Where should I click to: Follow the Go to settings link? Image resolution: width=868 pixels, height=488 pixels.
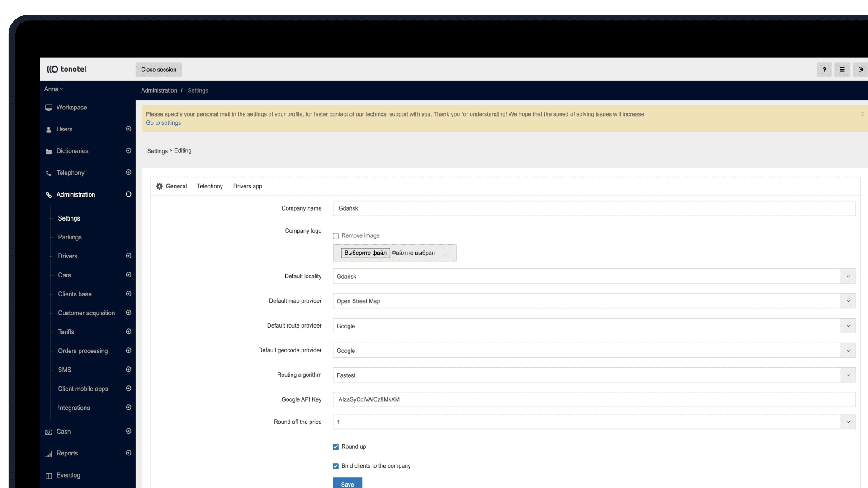[x=163, y=123]
